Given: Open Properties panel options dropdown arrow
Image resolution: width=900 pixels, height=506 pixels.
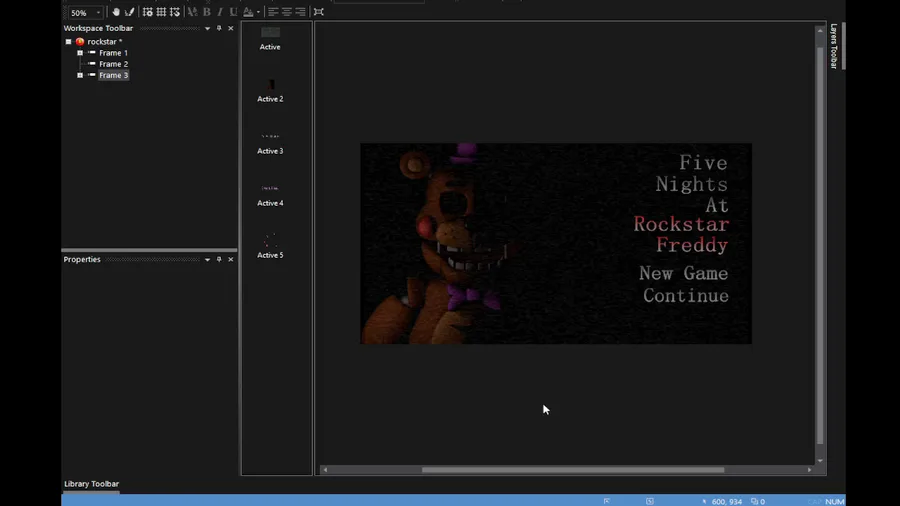Looking at the screenshot, I should [207, 259].
